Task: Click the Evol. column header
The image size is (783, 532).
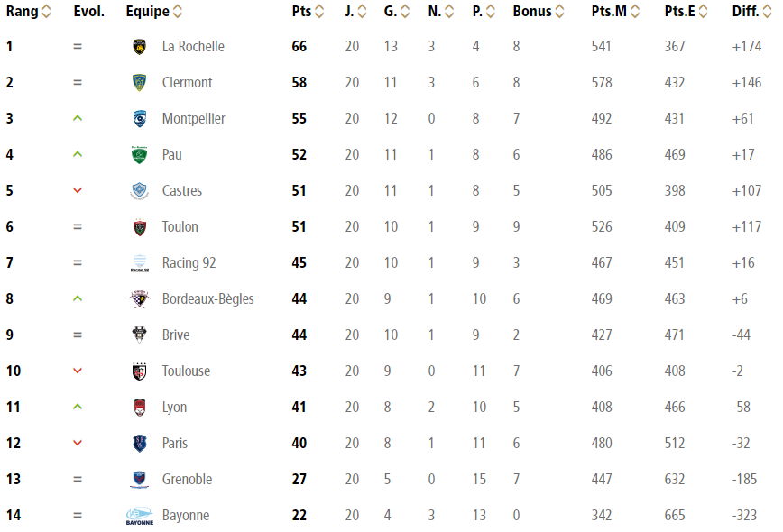Action: click(89, 11)
